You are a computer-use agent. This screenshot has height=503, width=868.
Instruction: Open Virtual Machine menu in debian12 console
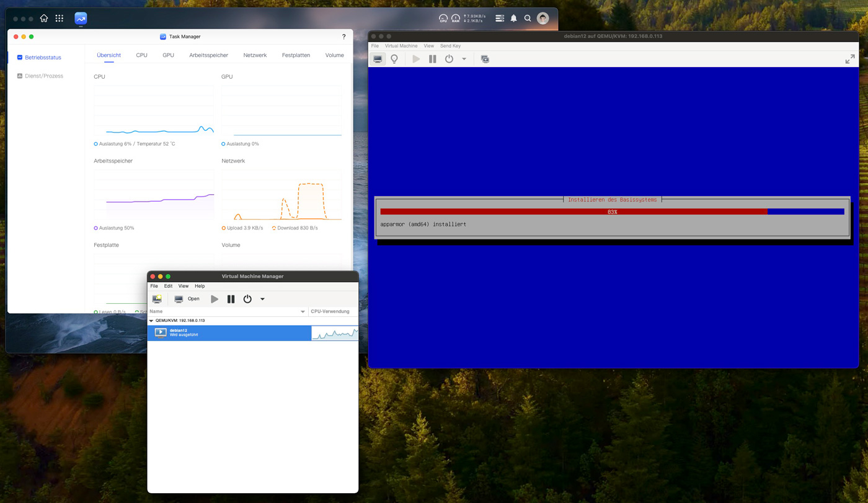(x=401, y=46)
